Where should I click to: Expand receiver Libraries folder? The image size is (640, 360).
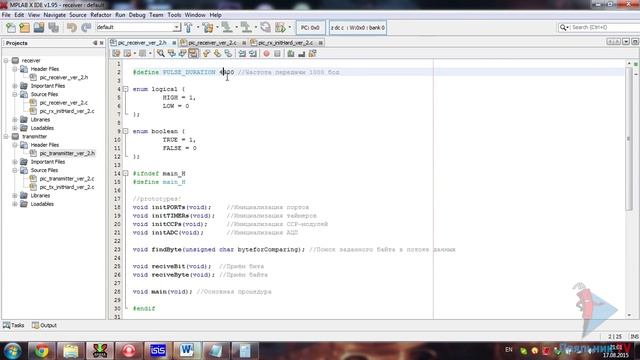(15, 120)
